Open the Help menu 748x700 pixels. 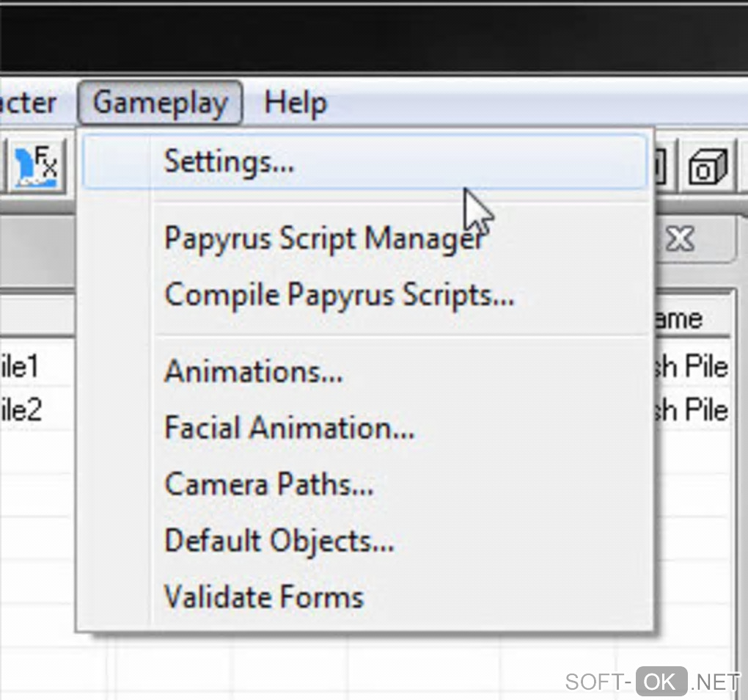point(295,103)
